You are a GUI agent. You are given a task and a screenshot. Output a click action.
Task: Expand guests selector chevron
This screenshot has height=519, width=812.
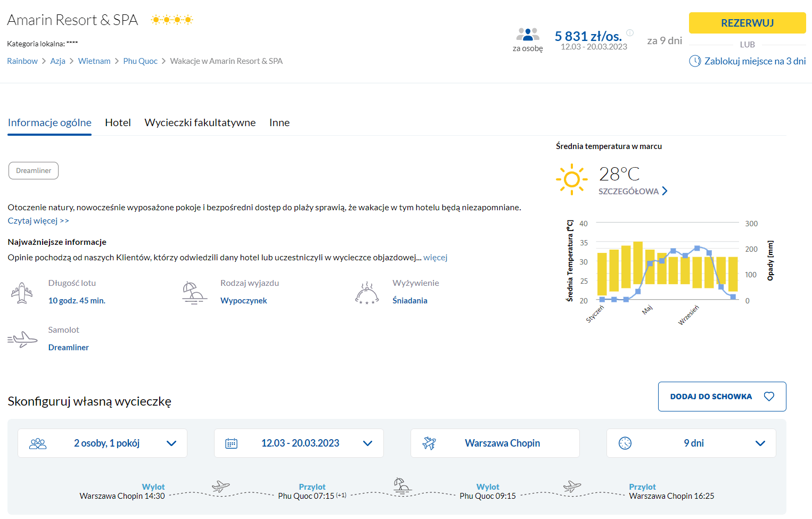click(x=171, y=443)
